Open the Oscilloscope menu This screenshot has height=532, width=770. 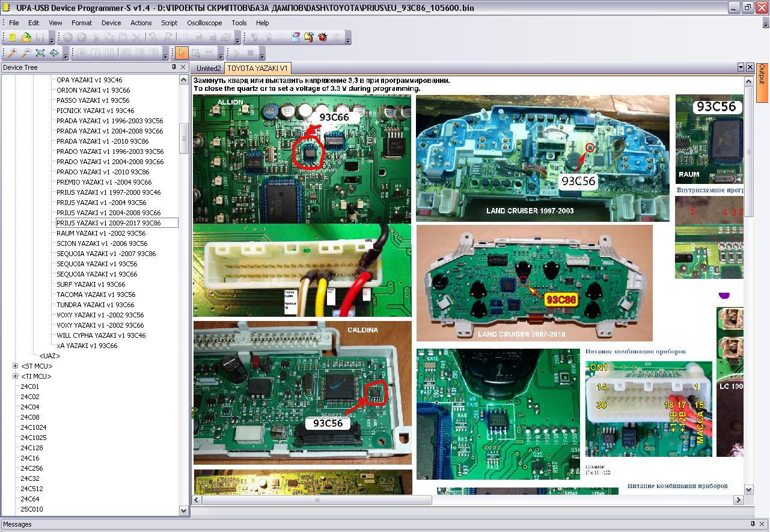click(204, 23)
